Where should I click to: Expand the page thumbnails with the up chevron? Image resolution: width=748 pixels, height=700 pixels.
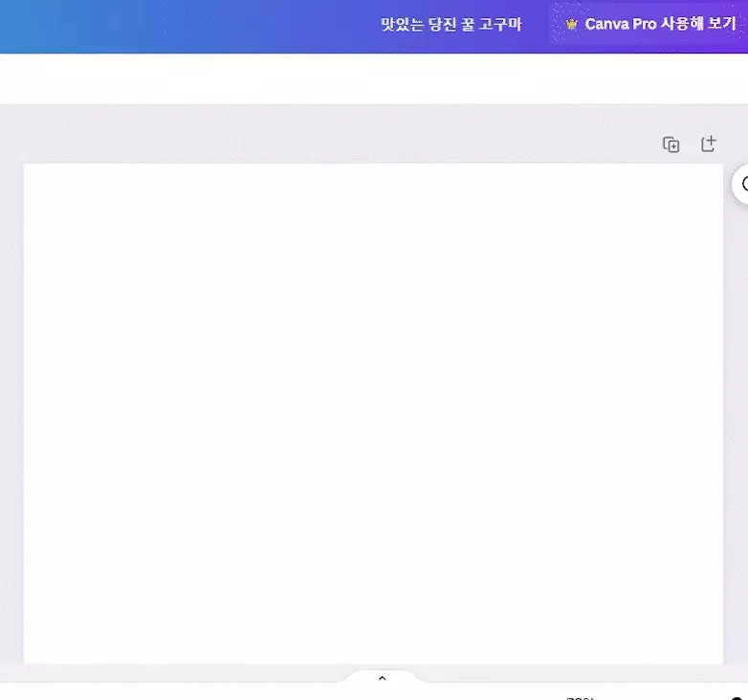pyautogui.click(x=382, y=678)
